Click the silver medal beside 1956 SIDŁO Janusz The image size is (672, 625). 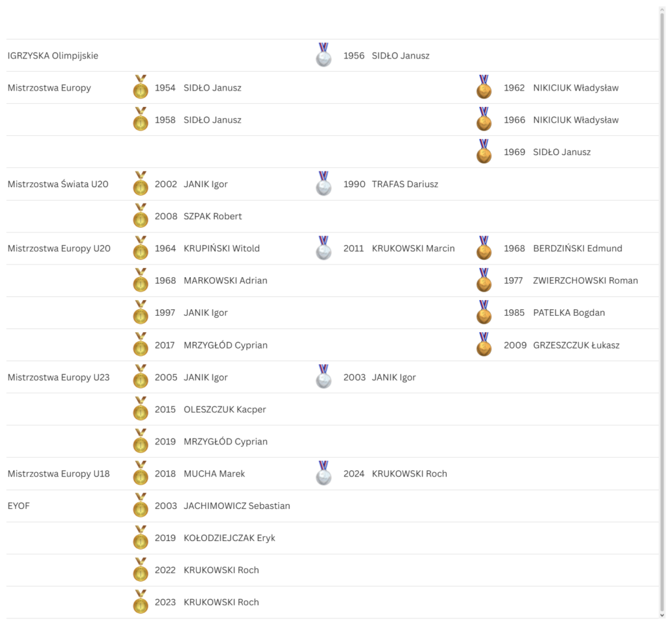tap(324, 55)
